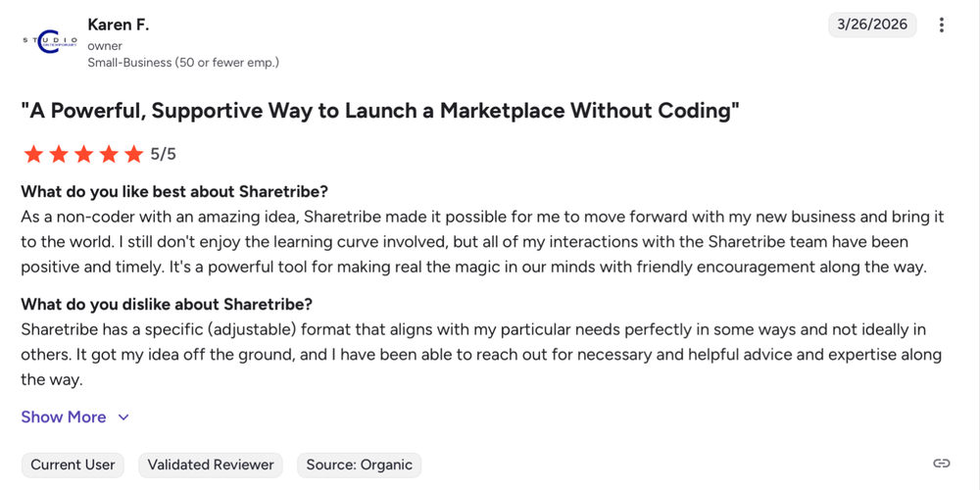Image resolution: width=980 pixels, height=490 pixels.
Task: Click the chevron beside Show More
Action: tap(123, 417)
